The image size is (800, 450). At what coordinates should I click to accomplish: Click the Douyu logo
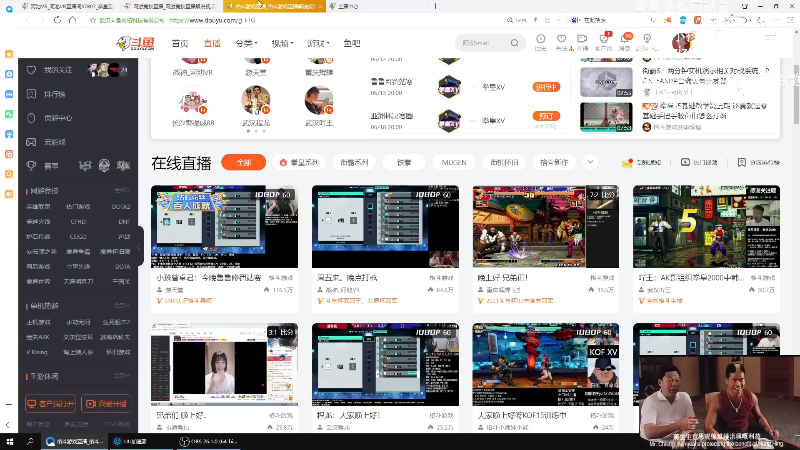point(135,43)
